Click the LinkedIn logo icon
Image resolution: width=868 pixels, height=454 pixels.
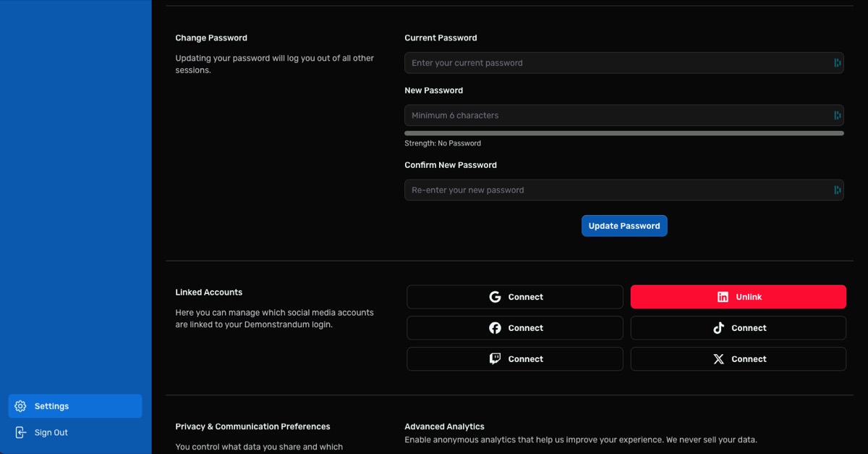click(x=723, y=297)
